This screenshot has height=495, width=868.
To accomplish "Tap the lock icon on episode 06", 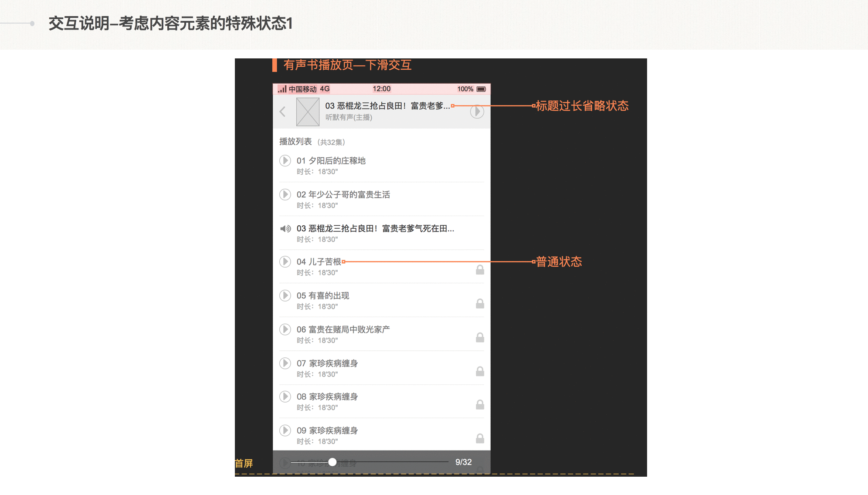I will coord(480,337).
